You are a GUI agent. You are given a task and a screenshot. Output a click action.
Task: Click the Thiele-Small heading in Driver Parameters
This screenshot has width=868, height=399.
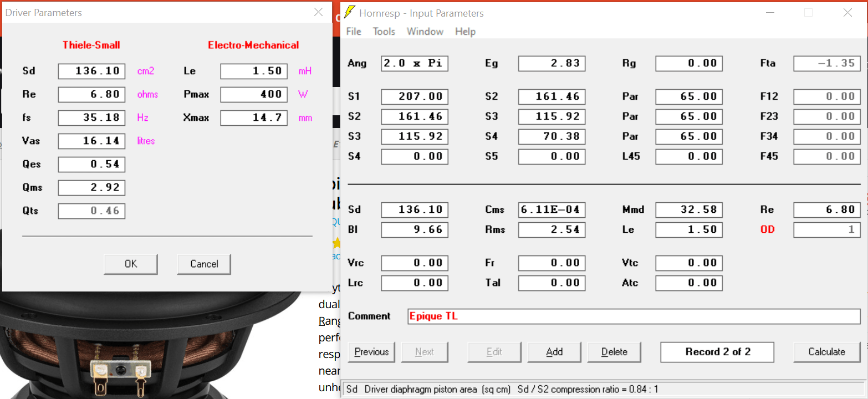point(91,45)
